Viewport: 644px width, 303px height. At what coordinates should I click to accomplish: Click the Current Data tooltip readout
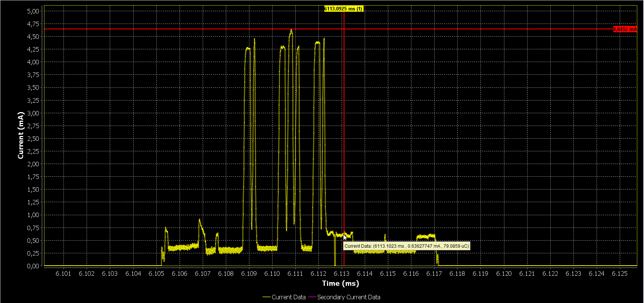(x=407, y=246)
